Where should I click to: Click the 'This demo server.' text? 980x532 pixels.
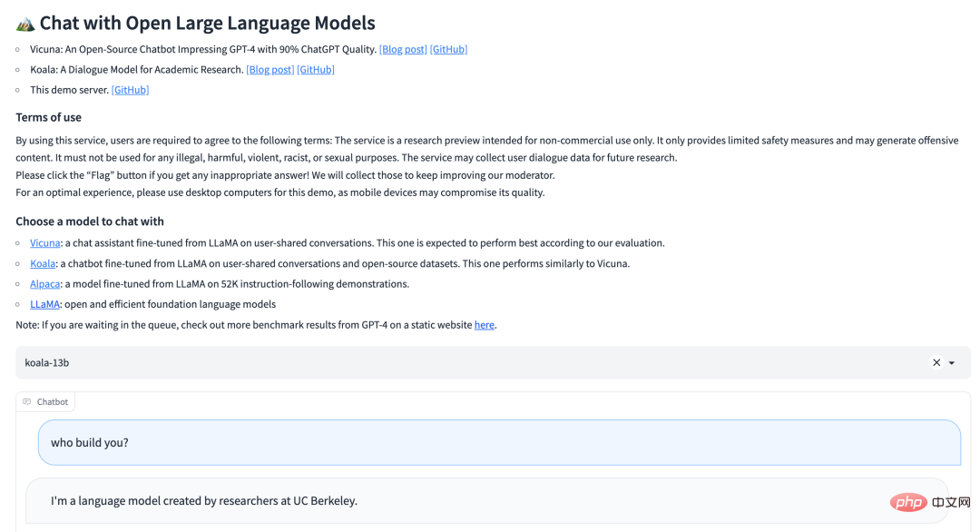(x=69, y=90)
